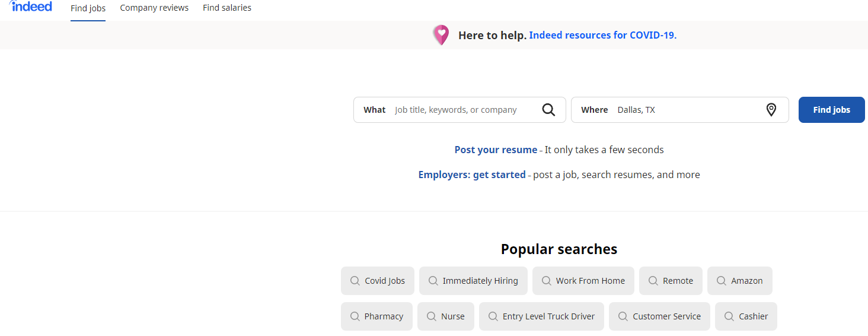The width and height of the screenshot is (868, 336).
Task: Focus the job title keywords input
Action: pos(462,110)
